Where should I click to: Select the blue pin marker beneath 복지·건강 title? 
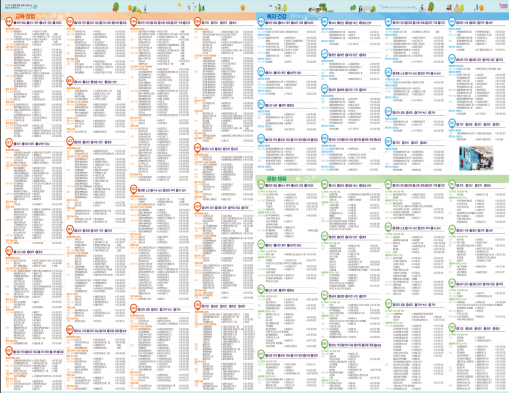[261, 22]
